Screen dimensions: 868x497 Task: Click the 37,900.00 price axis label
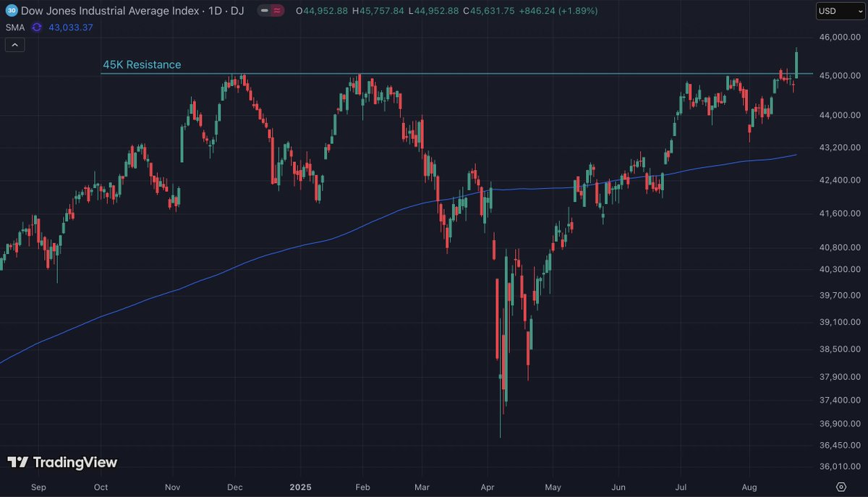coord(839,377)
